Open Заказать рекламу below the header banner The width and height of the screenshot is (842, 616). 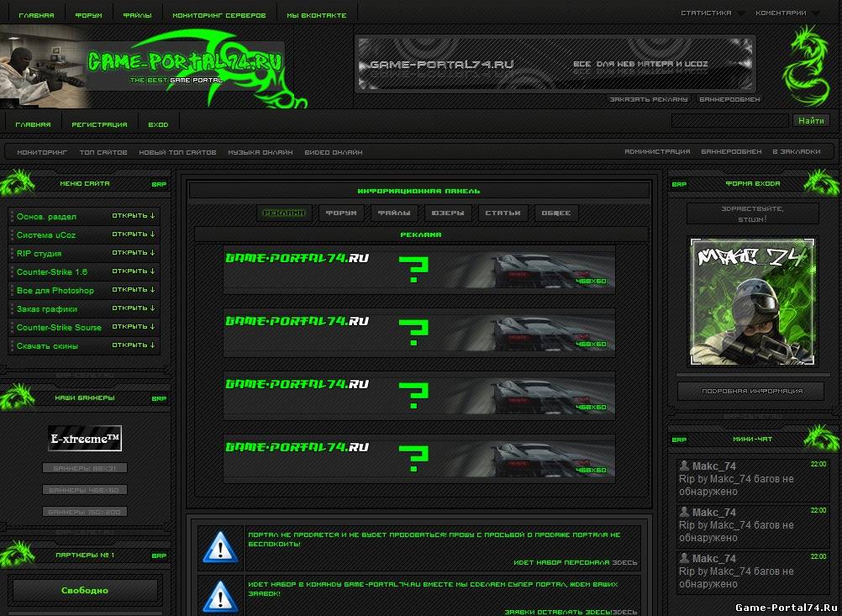click(649, 99)
